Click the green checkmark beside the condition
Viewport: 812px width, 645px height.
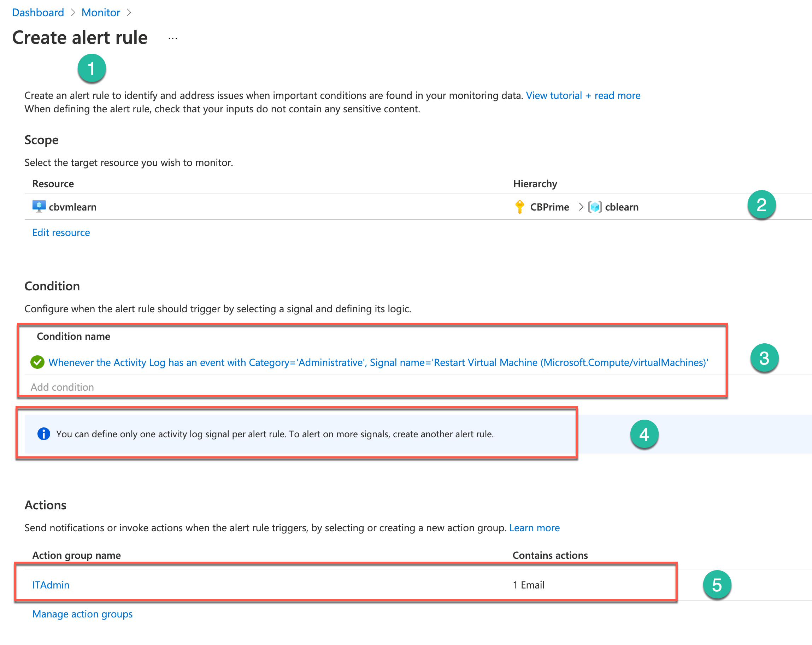37,362
